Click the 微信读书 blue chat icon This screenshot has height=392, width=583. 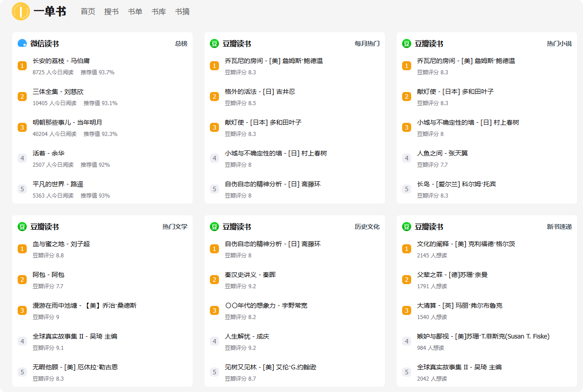click(x=22, y=44)
